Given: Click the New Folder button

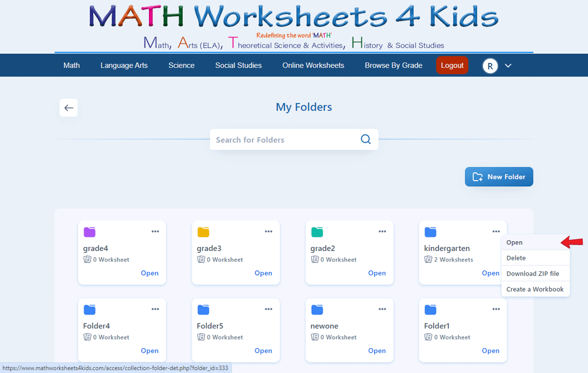Looking at the screenshot, I should tap(499, 177).
